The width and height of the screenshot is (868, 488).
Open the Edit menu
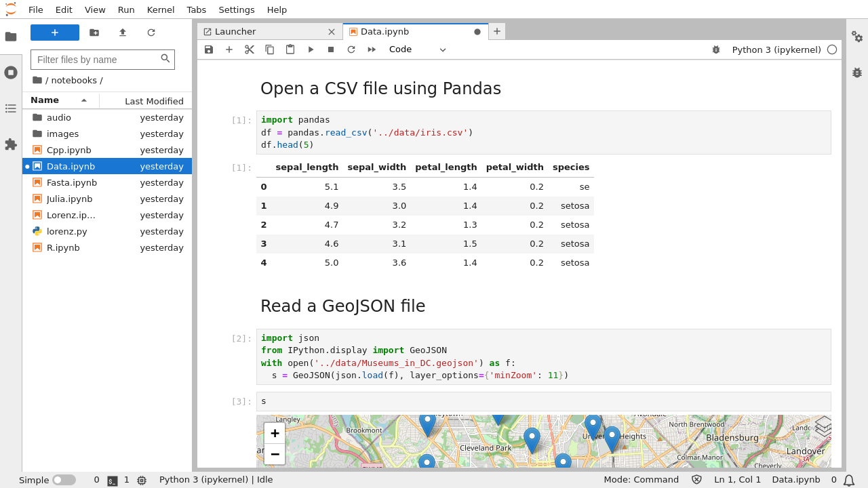[x=64, y=9]
